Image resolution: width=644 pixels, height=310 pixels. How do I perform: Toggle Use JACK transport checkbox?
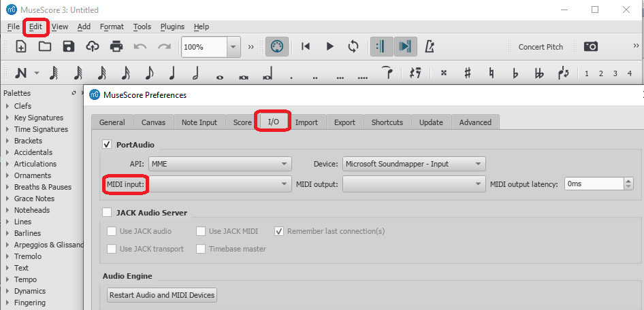tap(111, 249)
